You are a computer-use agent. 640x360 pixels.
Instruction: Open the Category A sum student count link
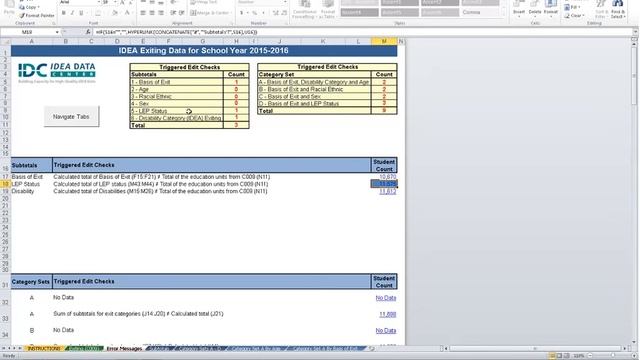click(387, 314)
